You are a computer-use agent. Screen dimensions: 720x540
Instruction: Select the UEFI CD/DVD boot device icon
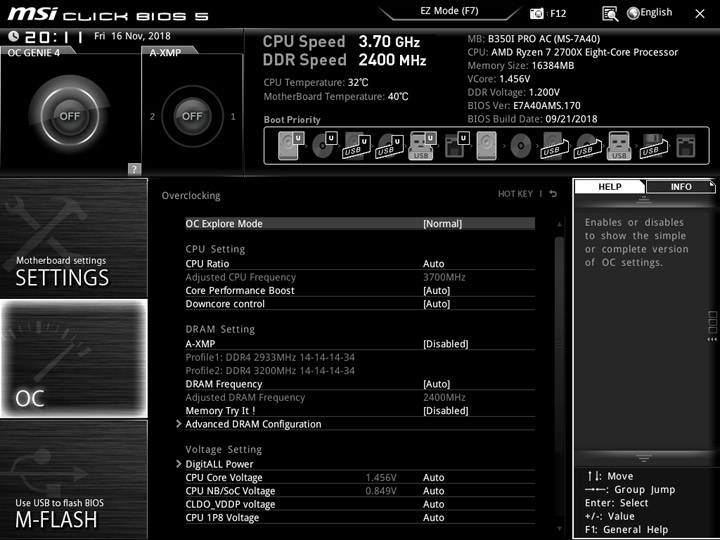(325, 146)
